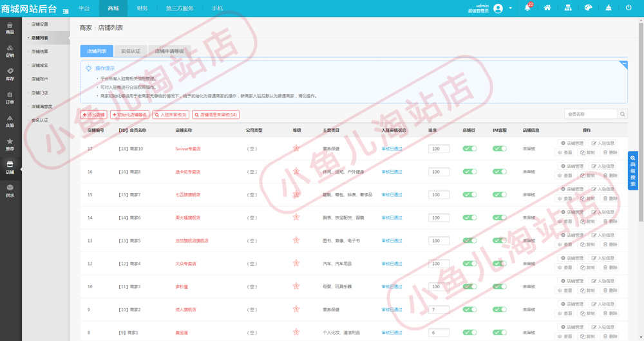Log out using the power icon
644x341 pixels.
tap(629, 8)
